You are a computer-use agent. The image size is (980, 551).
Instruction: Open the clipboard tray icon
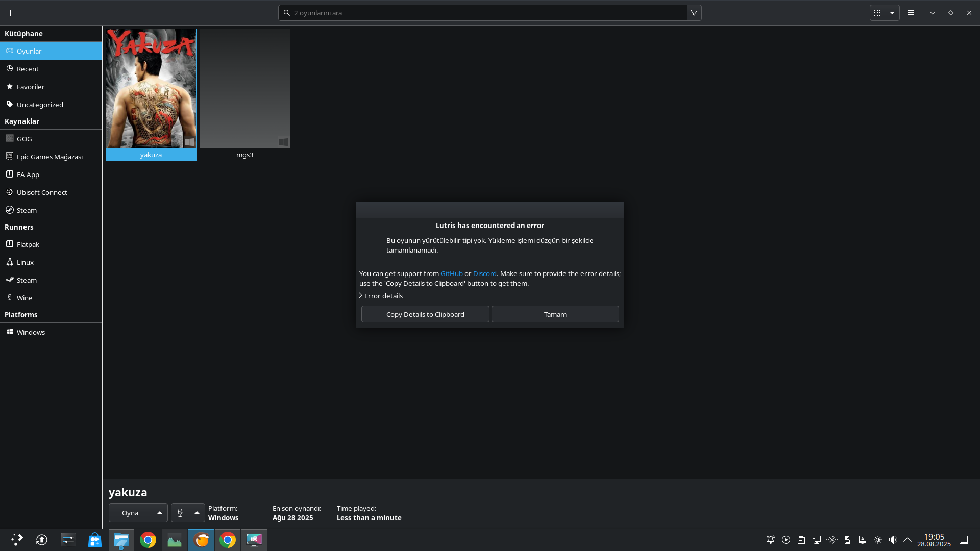click(x=801, y=540)
